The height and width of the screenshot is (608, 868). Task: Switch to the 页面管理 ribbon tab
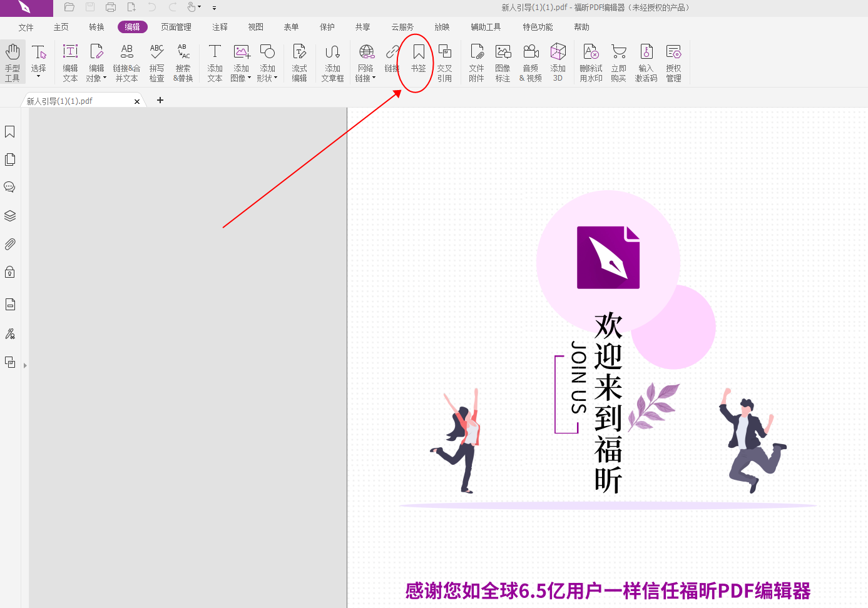tap(176, 27)
